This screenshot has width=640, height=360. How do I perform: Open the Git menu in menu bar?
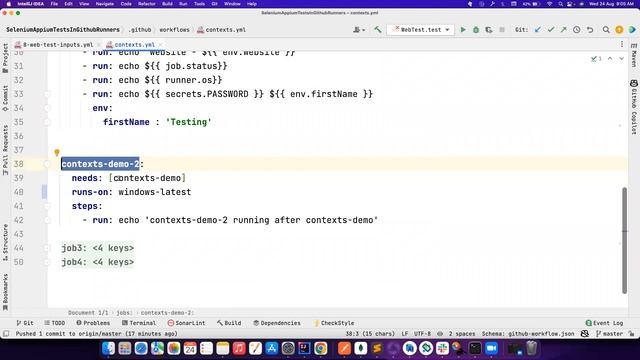[214, 4]
